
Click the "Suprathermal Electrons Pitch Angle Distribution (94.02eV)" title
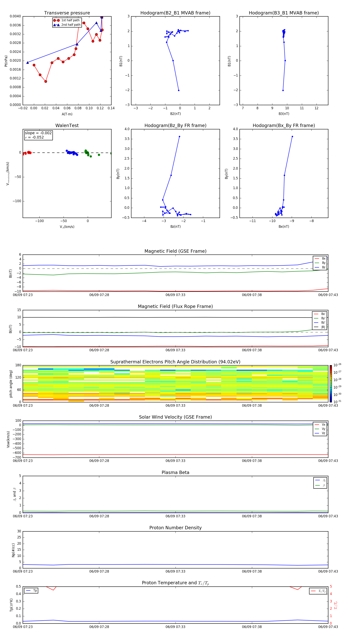click(175, 362)
